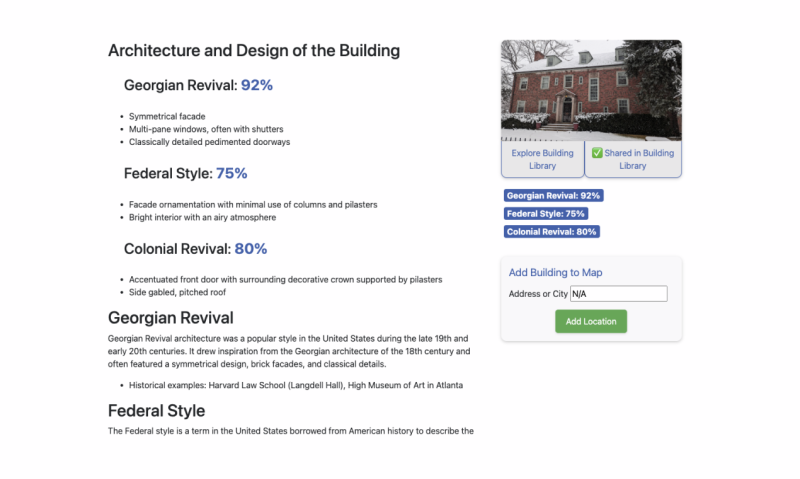Click the Georgian Revival section heading

[170, 318]
